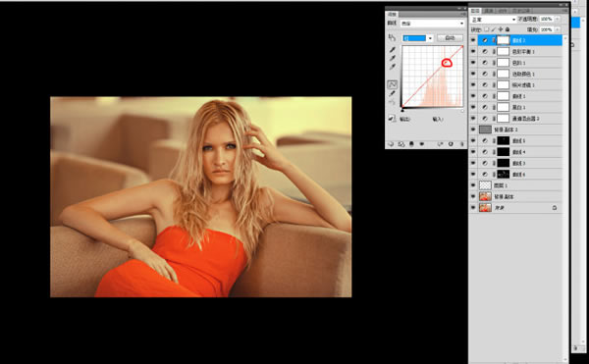
Task: Select the Adjustments panel tab
Action: pos(392,15)
